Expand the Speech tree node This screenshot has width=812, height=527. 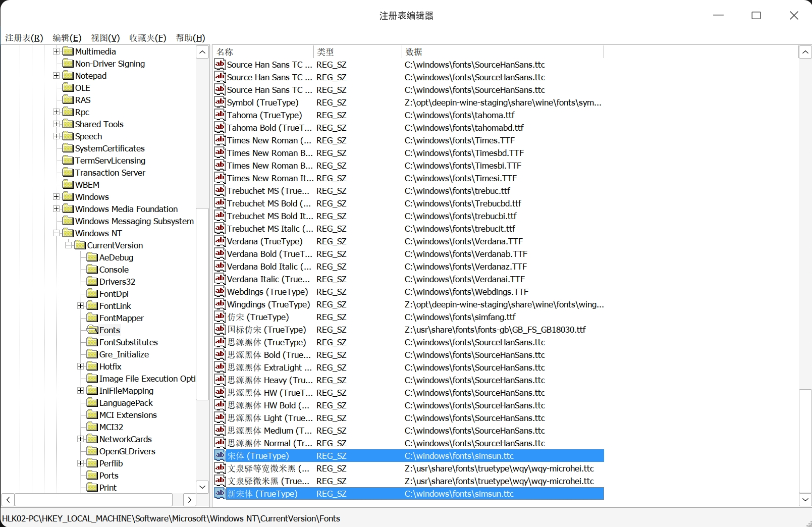point(56,136)
